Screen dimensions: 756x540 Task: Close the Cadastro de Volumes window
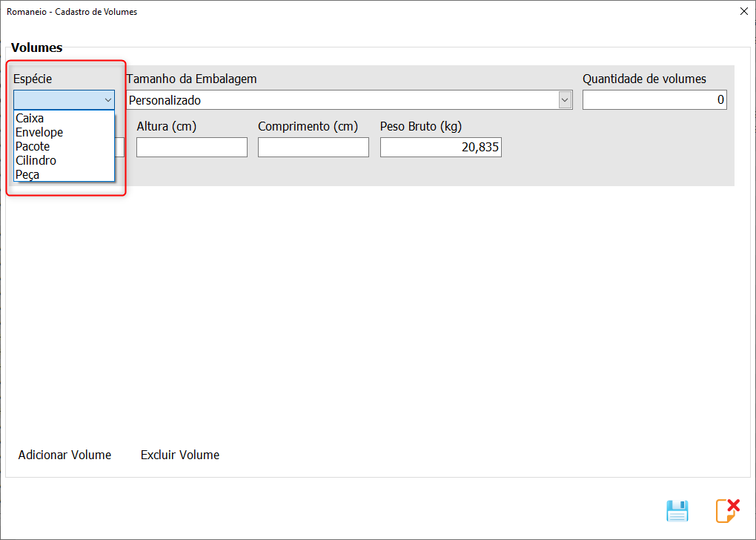click(743, 11)
